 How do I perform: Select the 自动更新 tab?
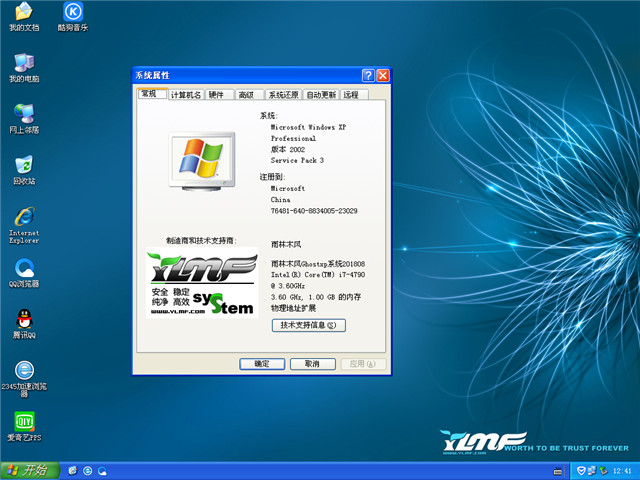click(321, 95)
